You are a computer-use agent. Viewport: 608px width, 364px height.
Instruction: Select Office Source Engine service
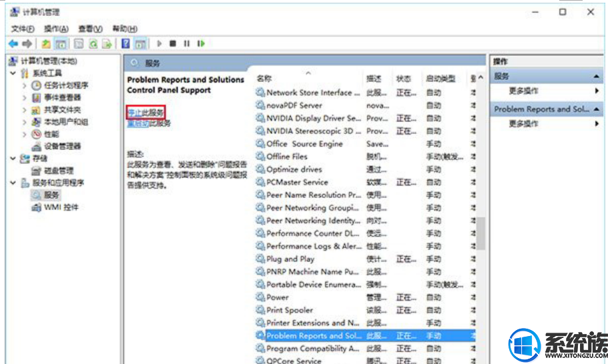click(365, 143)
